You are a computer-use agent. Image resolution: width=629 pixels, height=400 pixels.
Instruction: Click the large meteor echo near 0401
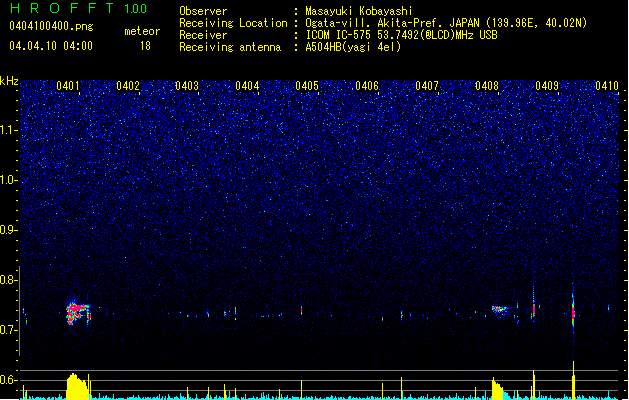(78, 313)
